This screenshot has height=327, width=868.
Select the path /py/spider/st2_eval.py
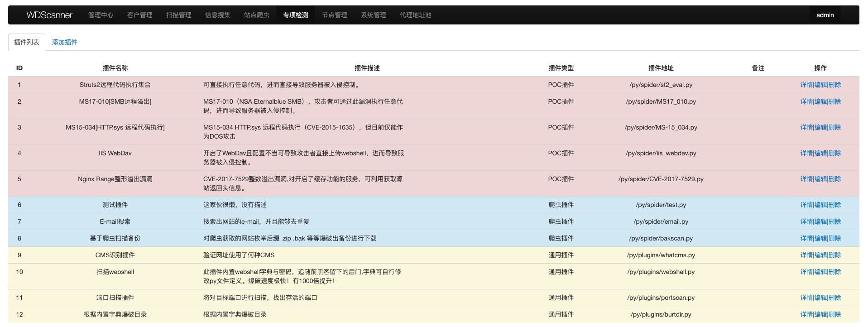[x=661, y=85]
